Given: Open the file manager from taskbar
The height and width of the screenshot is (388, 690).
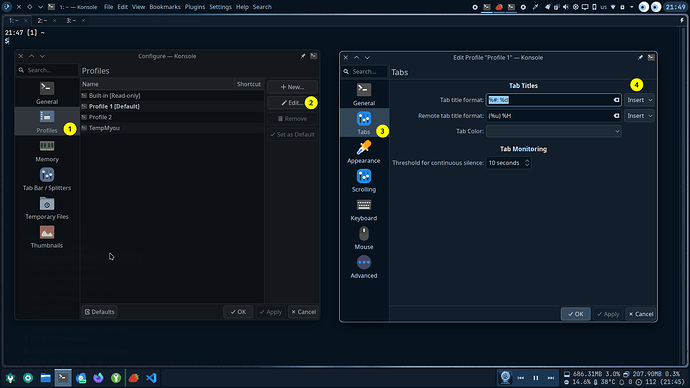Looking at the screenshot, I should point(45,378).
